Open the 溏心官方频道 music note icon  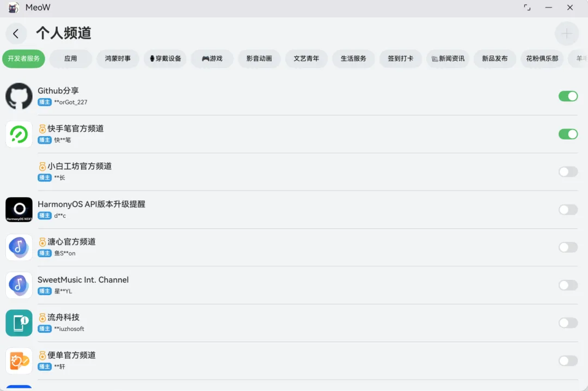point(19,247)
